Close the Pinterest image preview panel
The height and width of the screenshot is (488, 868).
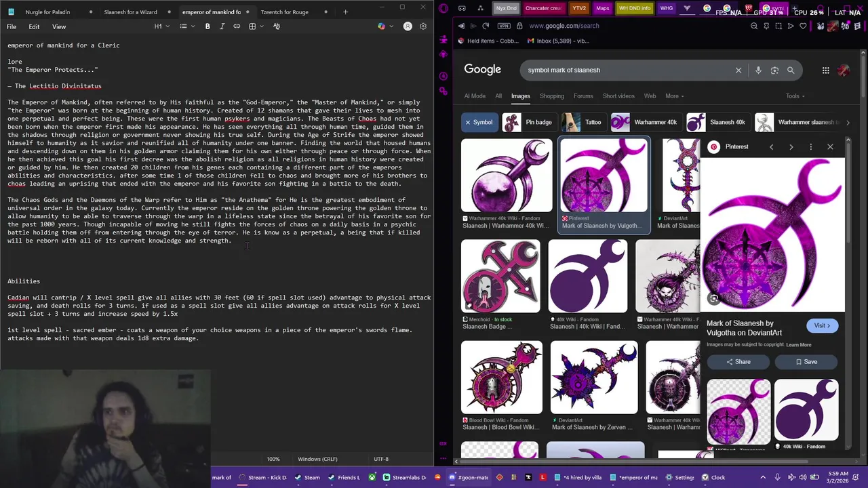[x=830, y=146]
